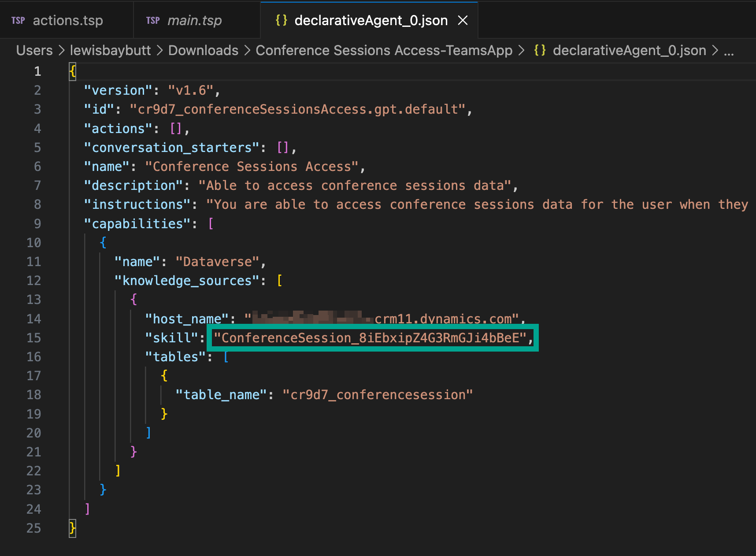Open the lewisbaybutt breadcrumb folder
Screen dimensions: 756x556
pyautogui.click(x=111, y=50)
